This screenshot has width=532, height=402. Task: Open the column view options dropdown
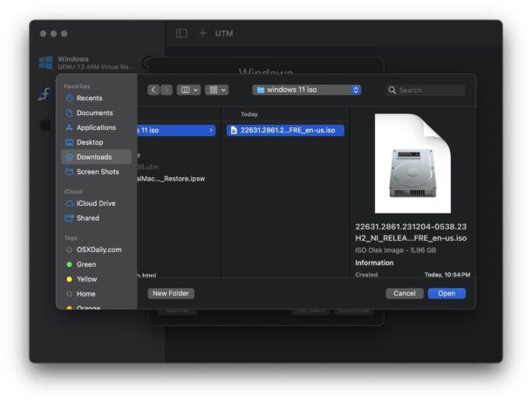click(x=188, y=90)
